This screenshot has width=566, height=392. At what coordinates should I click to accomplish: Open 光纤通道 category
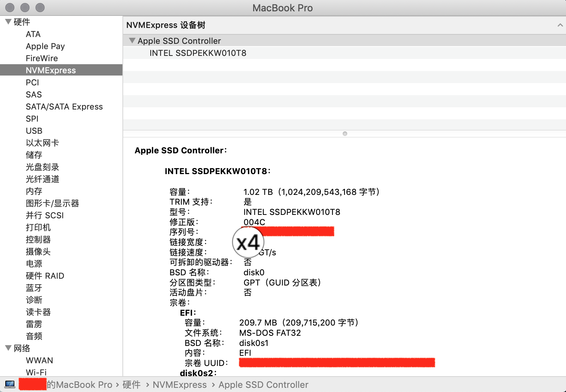[42, 179]
